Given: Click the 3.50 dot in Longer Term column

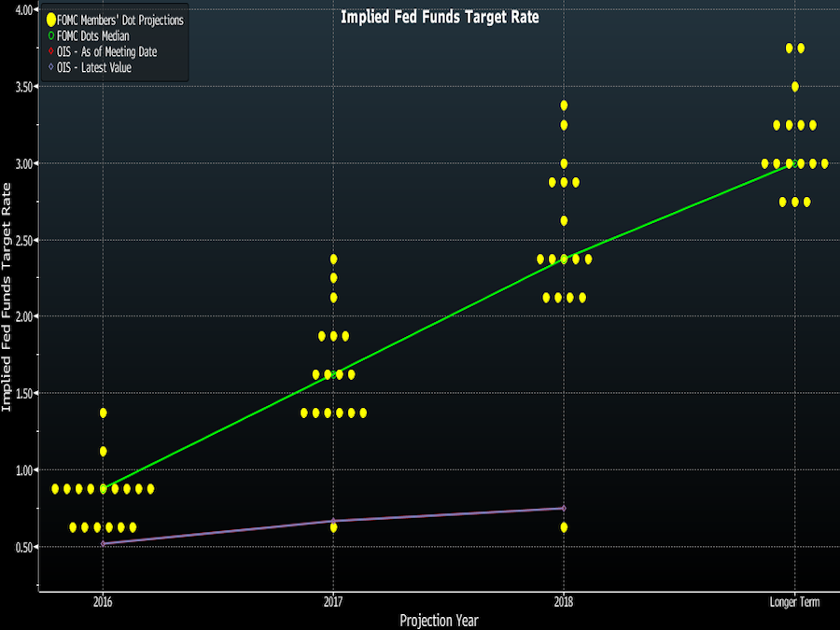Looking at the screenshot, I should 794,86.
